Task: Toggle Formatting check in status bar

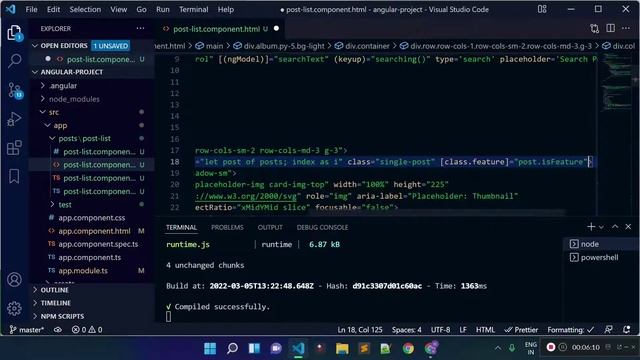Action: (571, 330)
